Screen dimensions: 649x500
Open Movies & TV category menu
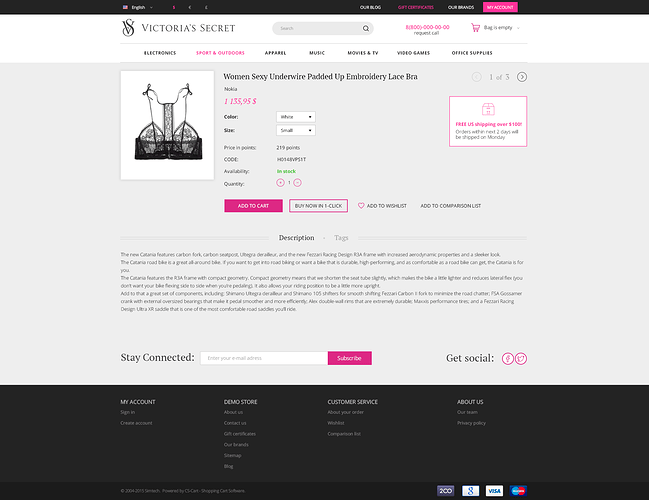tap(363, 53)
